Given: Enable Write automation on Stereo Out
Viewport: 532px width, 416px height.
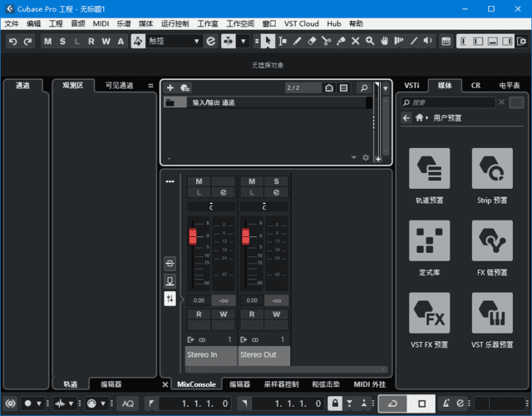Looking at the screenshot, I should coord(276,314).
